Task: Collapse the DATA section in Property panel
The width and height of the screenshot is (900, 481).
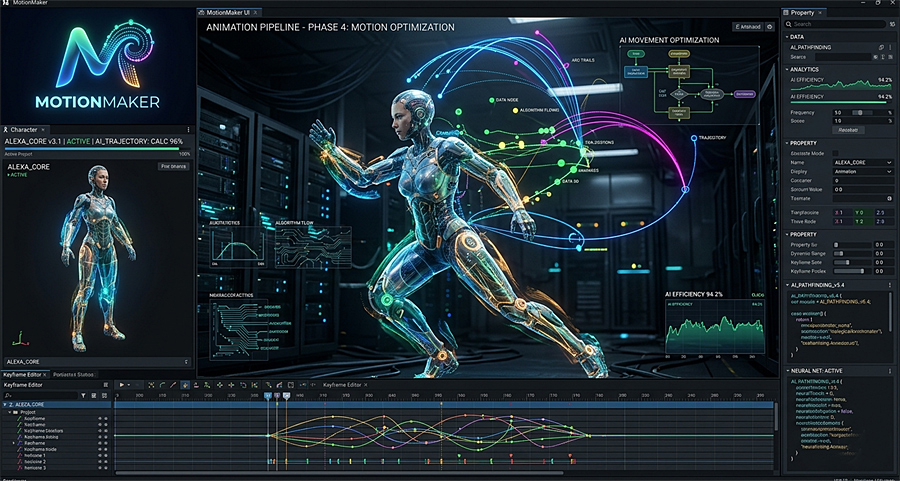Action: click(786, 37)
